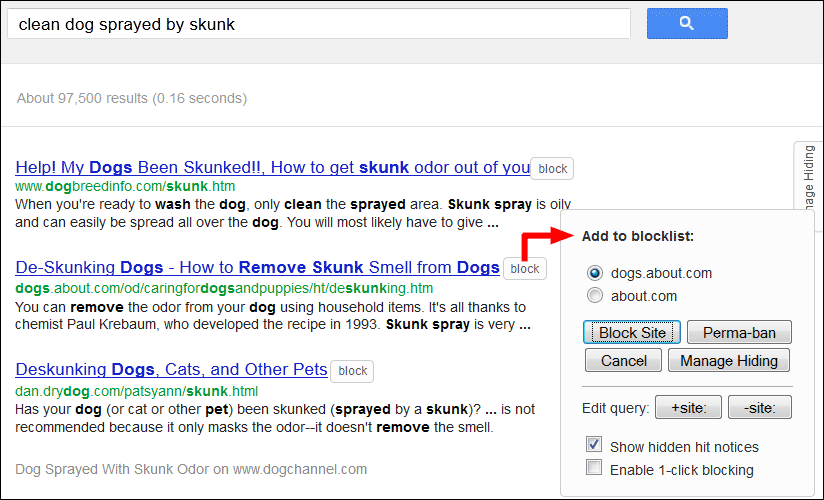Click hidden Dog Sprayed With Skunk Odor notice
Screen dimensions: 824x500
coord(191,469)
